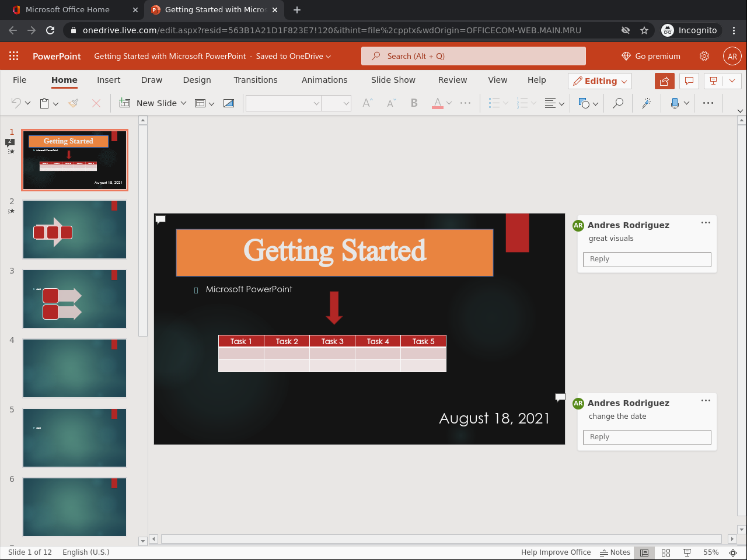Expand the Undo dropdown arrow
Viewport: 747px width, 560px height.
27,104
